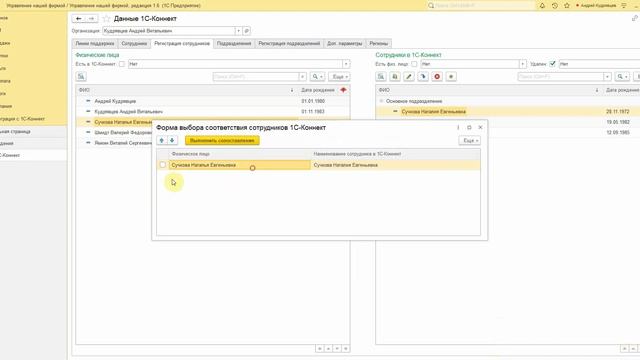Image resolution: width=640 pixels, height=360 pixels.
Task: Click the pencil edit icon in Сотрудники toolbar
Action: point(409,77)
